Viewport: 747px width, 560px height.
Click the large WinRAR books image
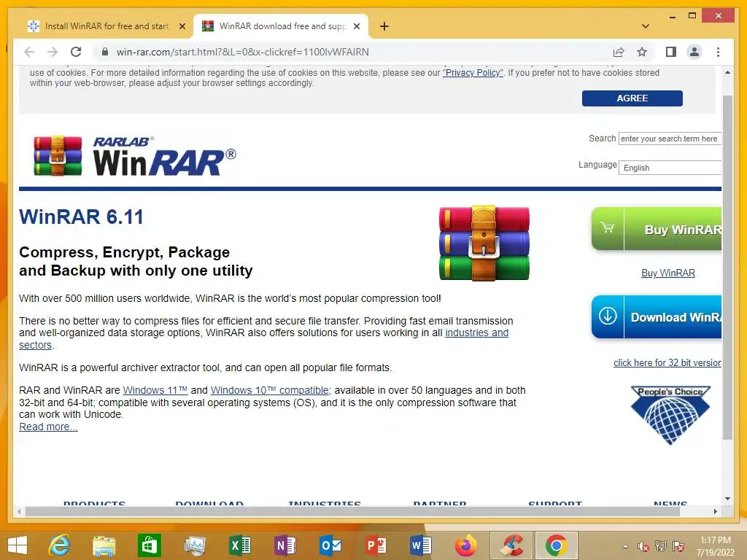click(x=484, y=243)
